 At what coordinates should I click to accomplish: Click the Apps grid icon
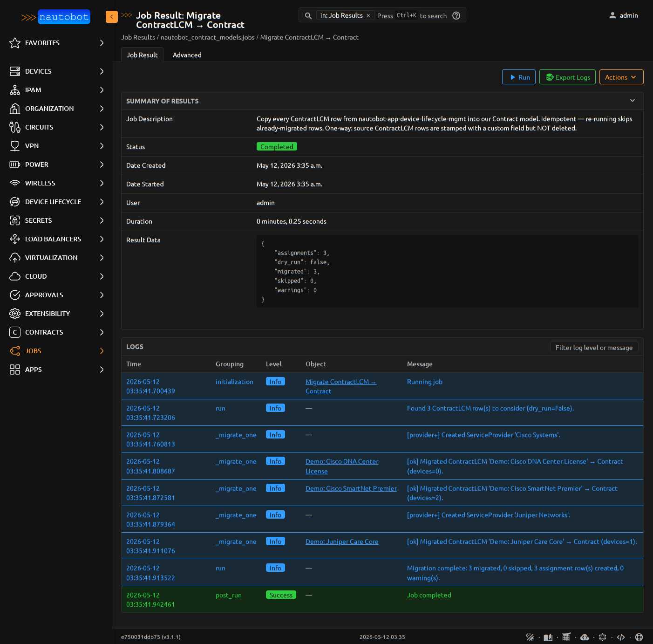[15, 370]
